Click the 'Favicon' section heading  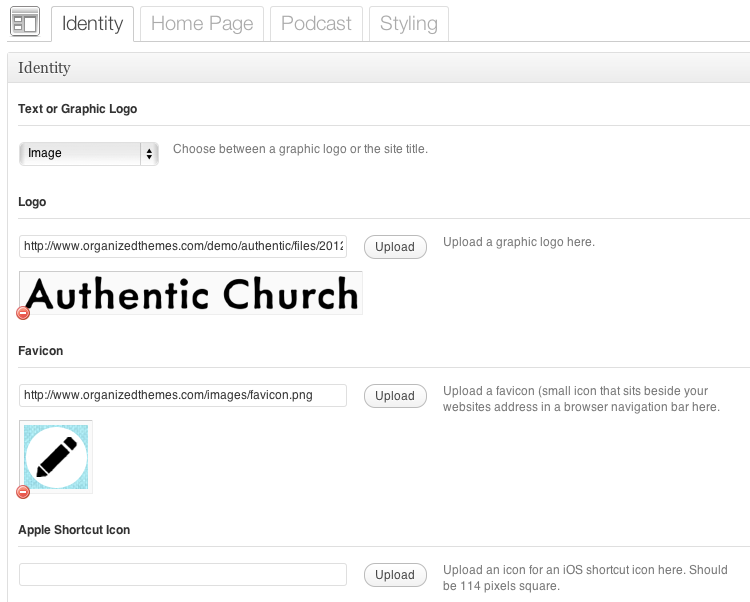pos(41,351)
